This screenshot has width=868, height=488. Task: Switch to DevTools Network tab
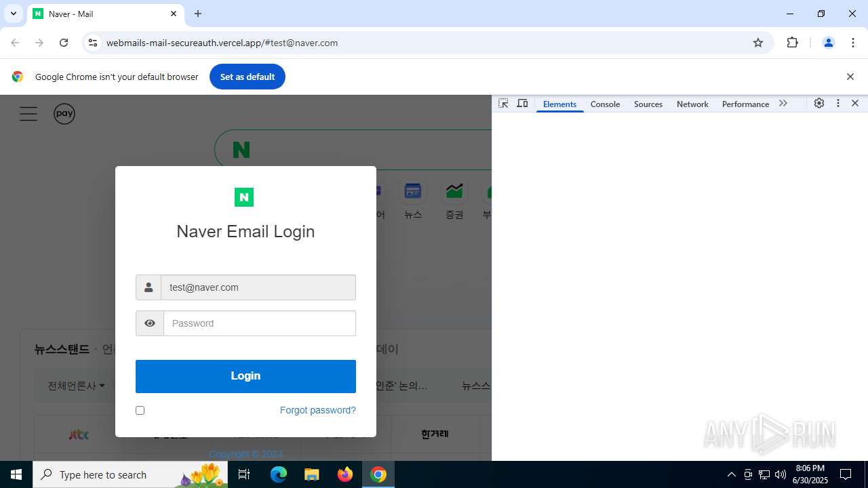point(692,104)
